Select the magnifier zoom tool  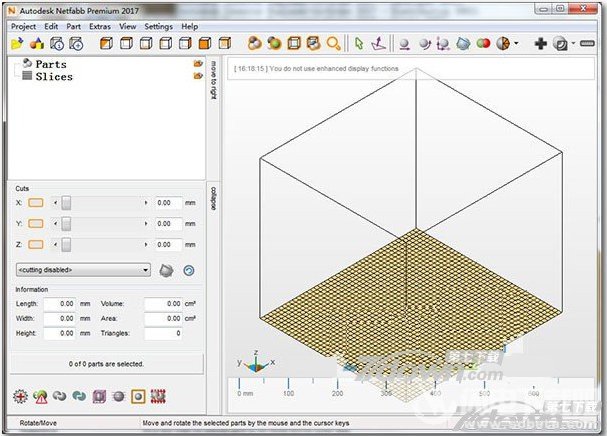point(334,44)
